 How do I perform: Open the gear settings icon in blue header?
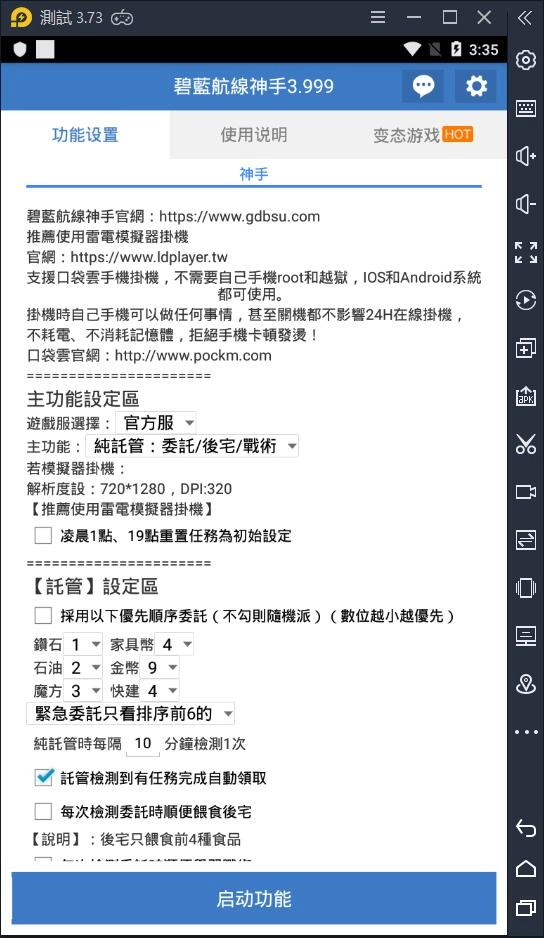tap(476, 86)
